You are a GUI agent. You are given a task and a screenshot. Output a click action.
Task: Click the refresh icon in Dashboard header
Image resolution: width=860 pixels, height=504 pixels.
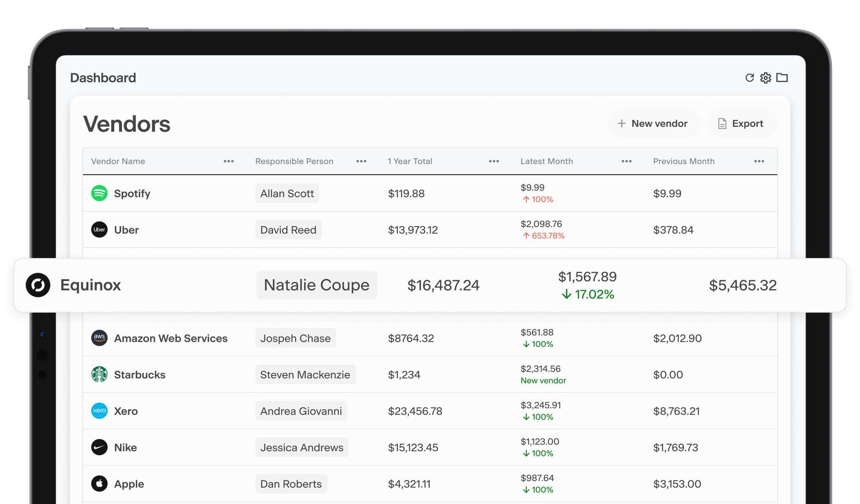point(749,78)
